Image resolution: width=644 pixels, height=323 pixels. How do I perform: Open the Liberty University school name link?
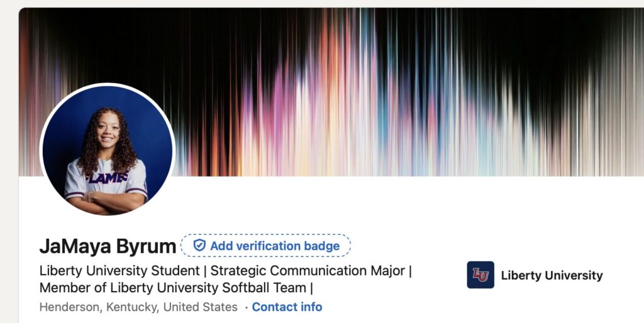point(552,275)
